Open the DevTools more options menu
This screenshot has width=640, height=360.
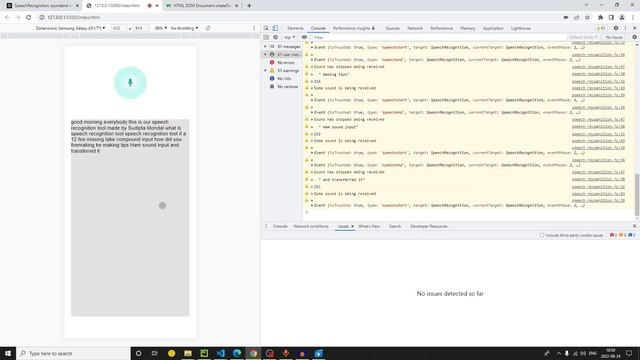625,28
